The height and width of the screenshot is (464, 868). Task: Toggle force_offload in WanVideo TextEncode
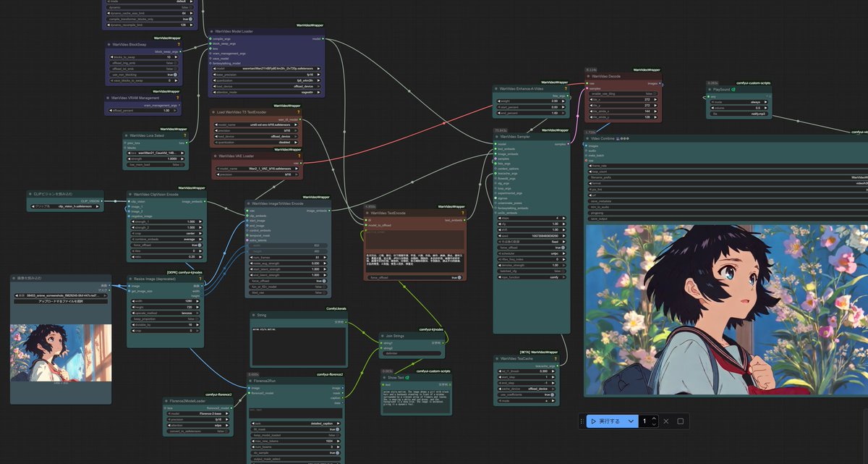(414, 277)
